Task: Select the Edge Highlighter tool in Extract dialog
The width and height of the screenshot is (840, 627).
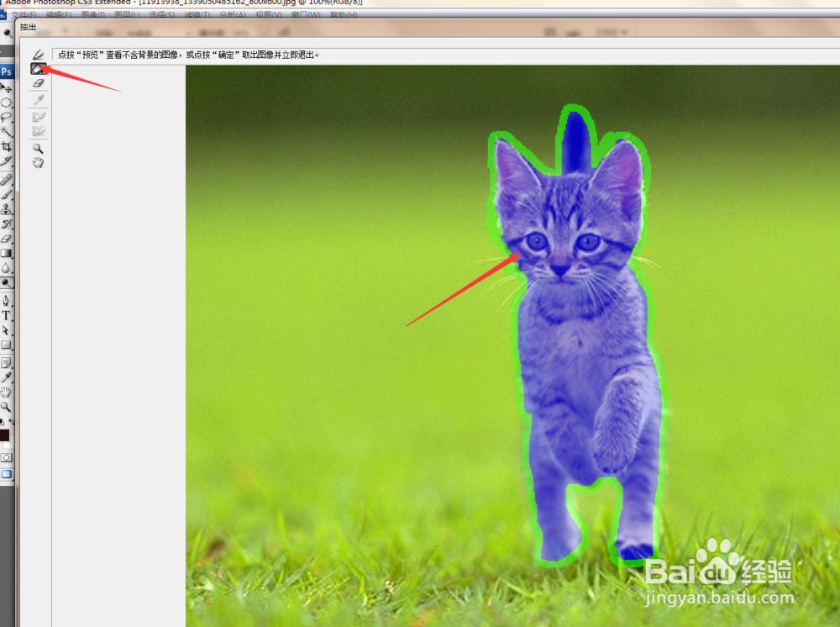Action: click(x=38, y=54)
